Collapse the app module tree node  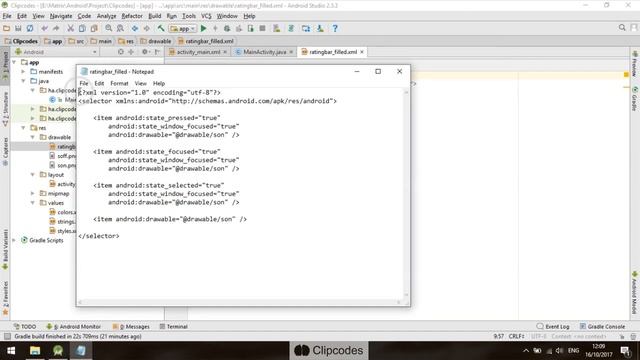(x=14, y=62)
